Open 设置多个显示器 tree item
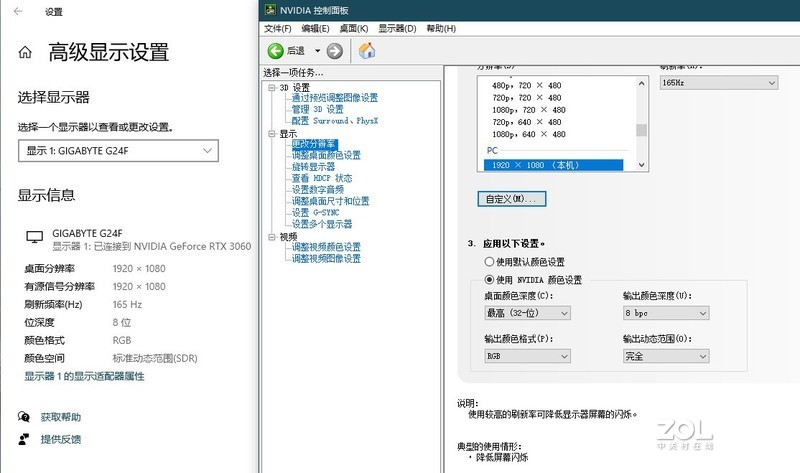 (x=322, y=224)
